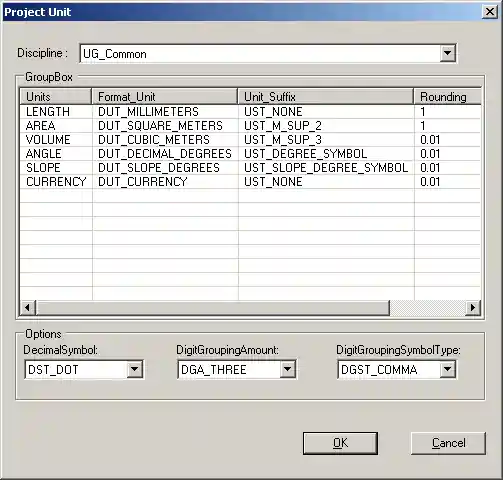Select the SLOPE row

click(x=250, y=168)
